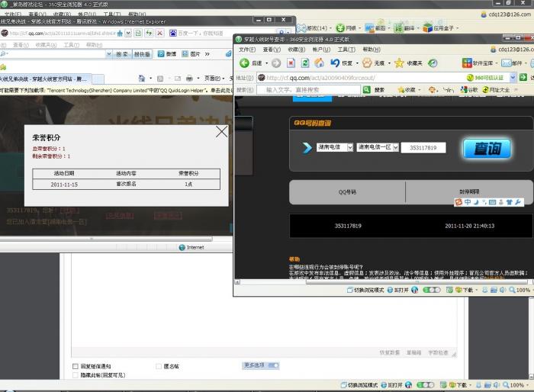Click the green 搜索 search magnifier icon
Viewport: 534px width, 392px height.
pyautogui.click(x=366, y=89)
